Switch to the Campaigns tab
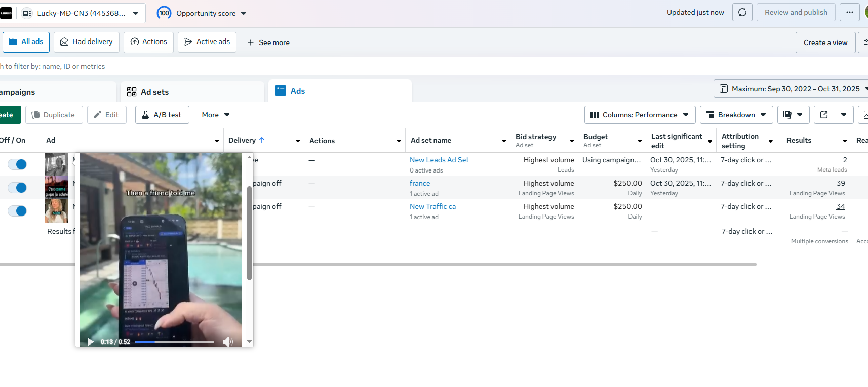The image size is (868, 387). (x=58, y=92)
